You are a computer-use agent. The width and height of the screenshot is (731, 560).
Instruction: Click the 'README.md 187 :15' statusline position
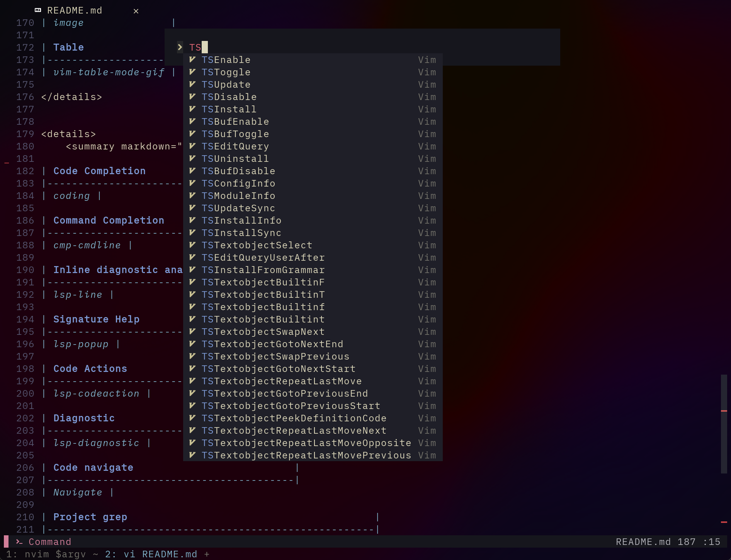[x=668, y=542]
